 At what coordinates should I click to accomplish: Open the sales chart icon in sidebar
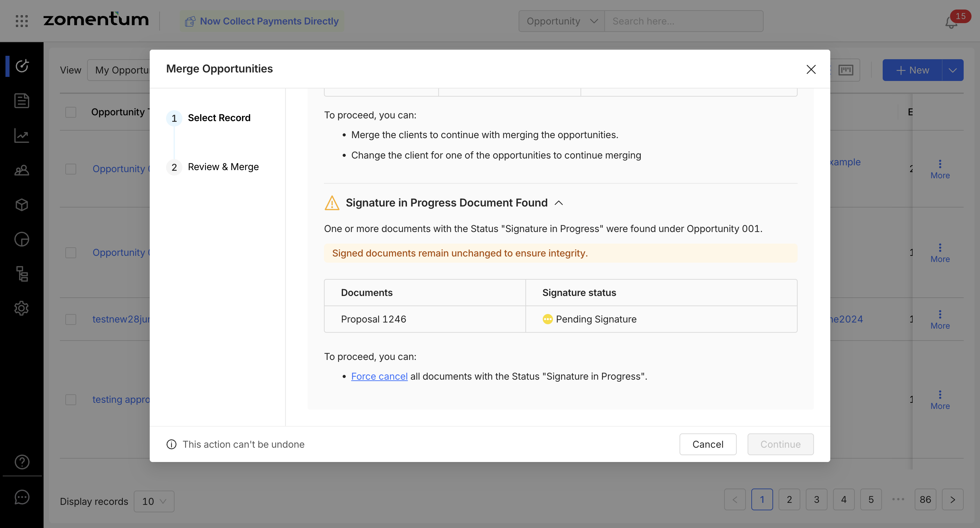[x=22, y=135]
